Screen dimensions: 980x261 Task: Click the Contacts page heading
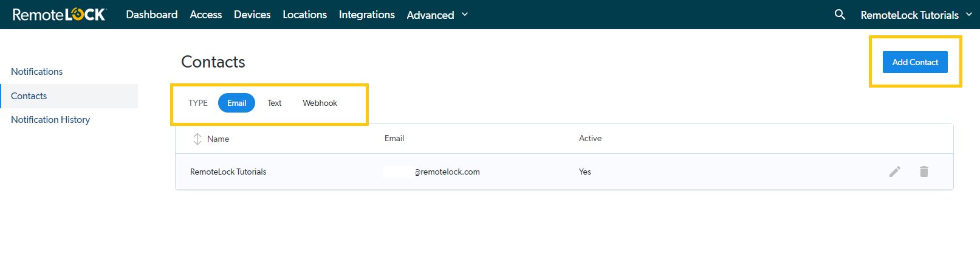tap(213, 62)
